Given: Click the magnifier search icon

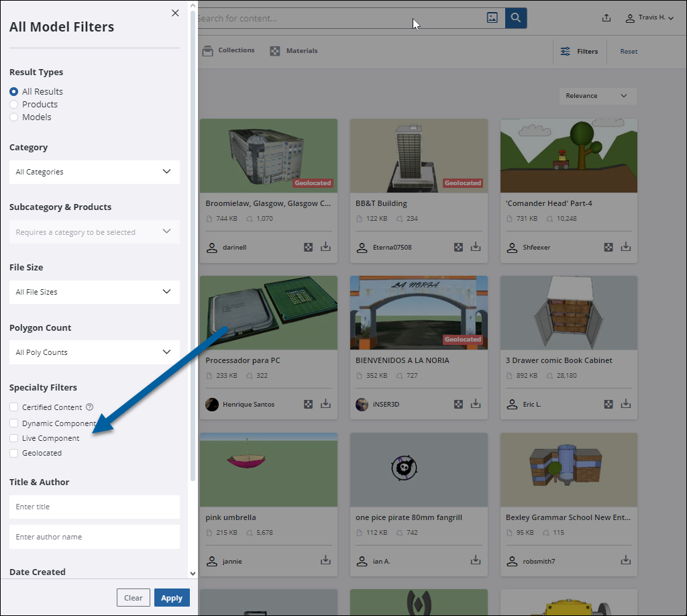Looking at the screenshot, I should [515, 17].
